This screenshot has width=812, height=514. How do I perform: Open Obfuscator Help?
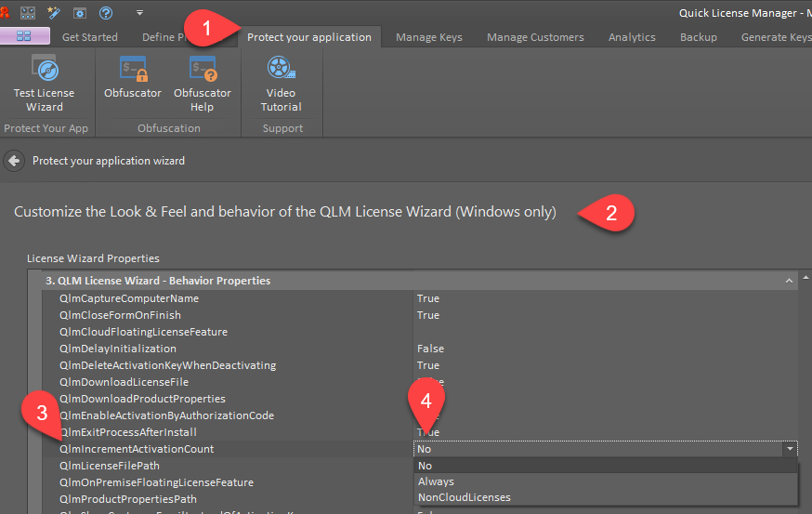203,84
